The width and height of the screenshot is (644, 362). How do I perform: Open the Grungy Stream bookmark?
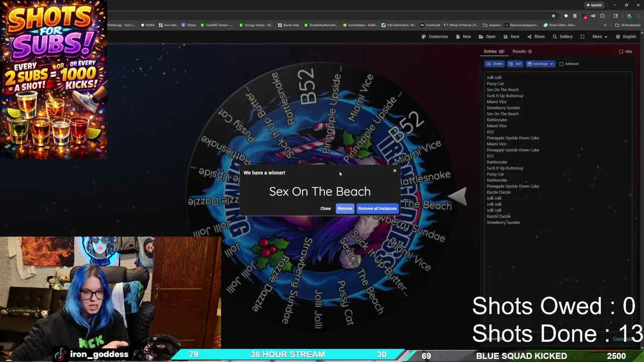coord(256,25)
